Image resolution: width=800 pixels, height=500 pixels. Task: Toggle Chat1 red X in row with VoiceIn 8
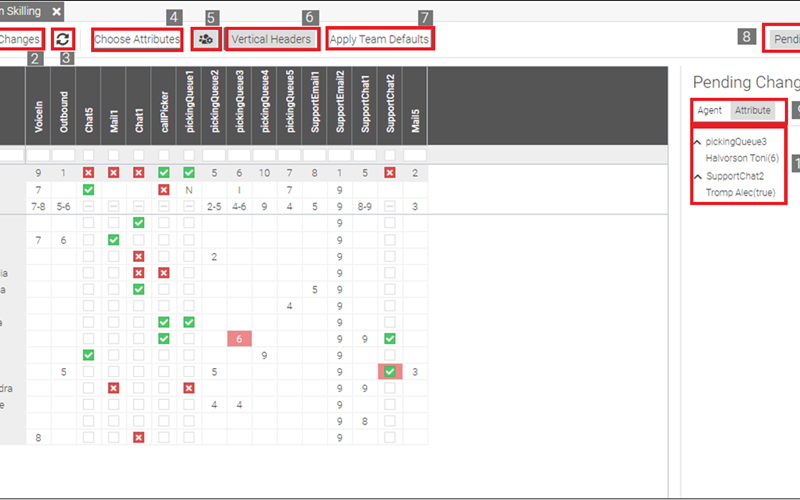click(x=138, y=437)
